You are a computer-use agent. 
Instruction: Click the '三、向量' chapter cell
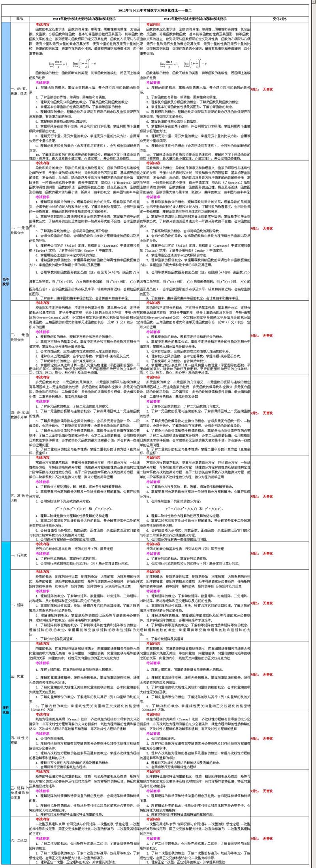point(19,676)
